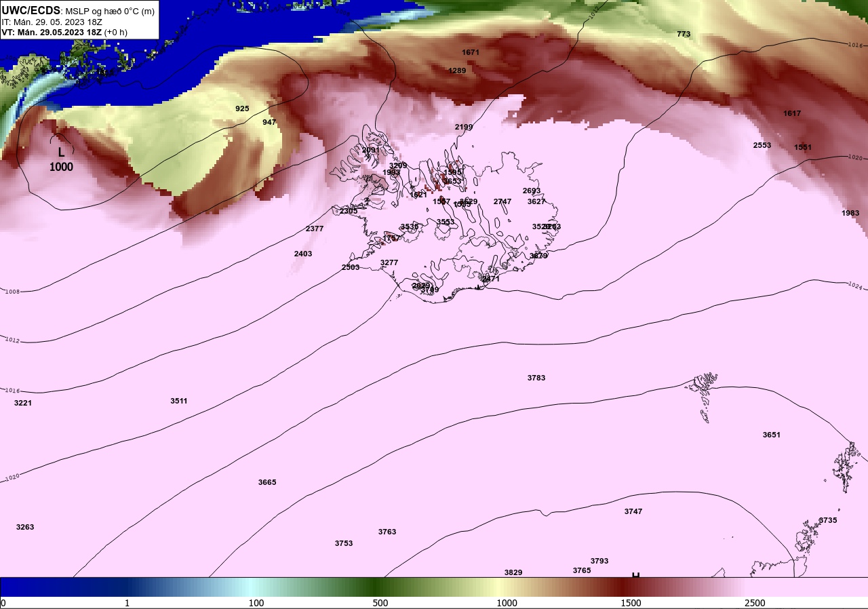Click the 1008 isobar label
The image size is (868, 609).
[x=12, y=291]
